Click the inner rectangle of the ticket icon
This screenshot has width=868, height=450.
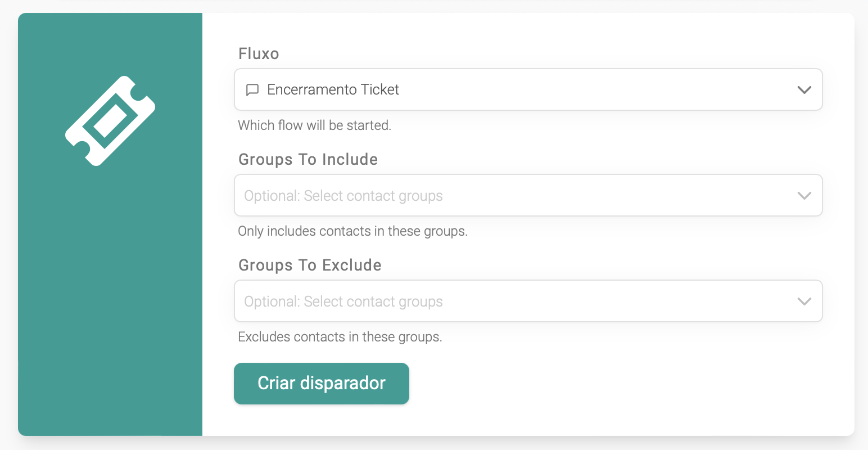(x=111, y=120)
